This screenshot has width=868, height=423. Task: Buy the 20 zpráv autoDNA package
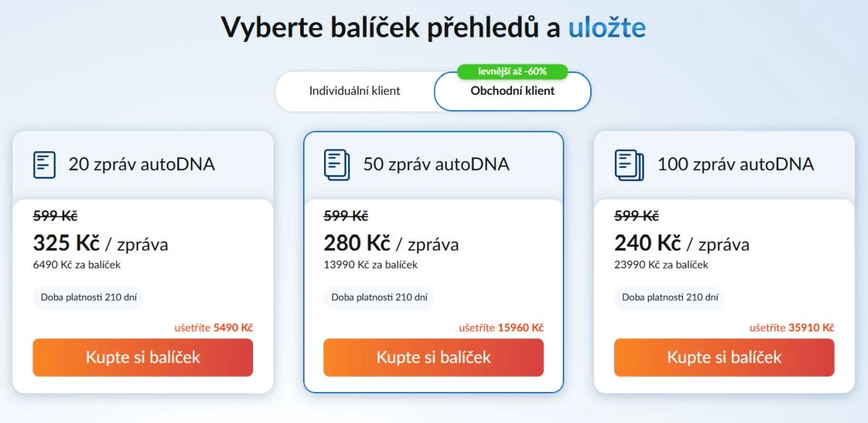point(142,357)
